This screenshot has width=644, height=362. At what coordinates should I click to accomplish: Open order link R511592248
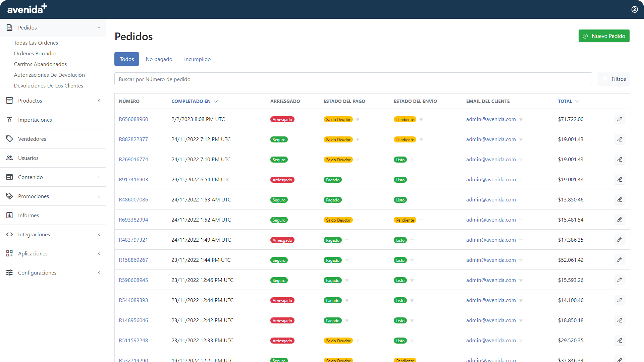click(133, 340)
